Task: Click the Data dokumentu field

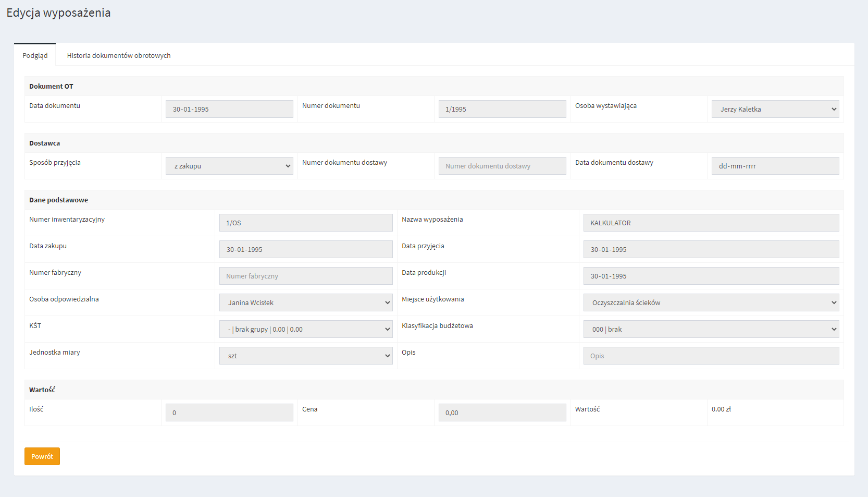Action: [229, 109]
